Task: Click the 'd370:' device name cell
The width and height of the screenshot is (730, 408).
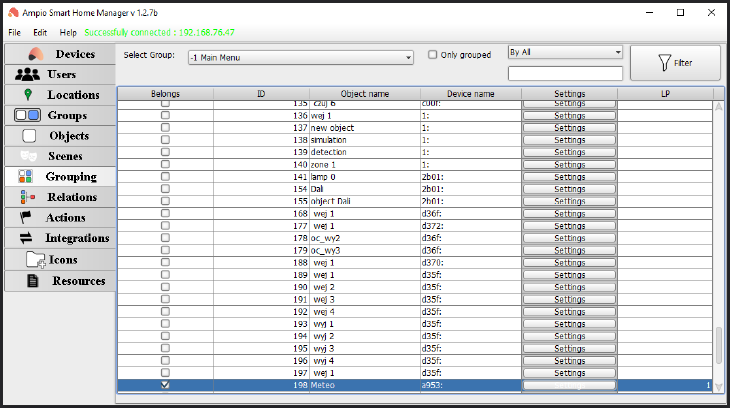Action: 471,263
